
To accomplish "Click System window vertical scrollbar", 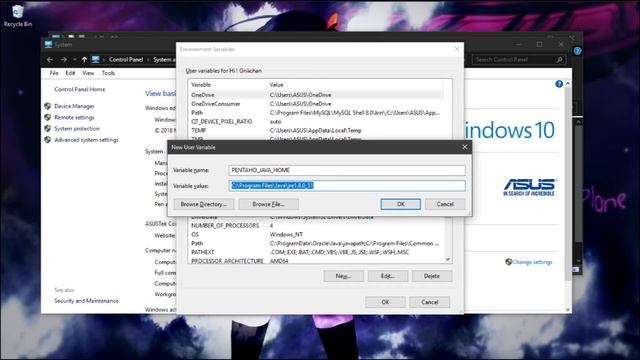I will (x=568, y=184).
